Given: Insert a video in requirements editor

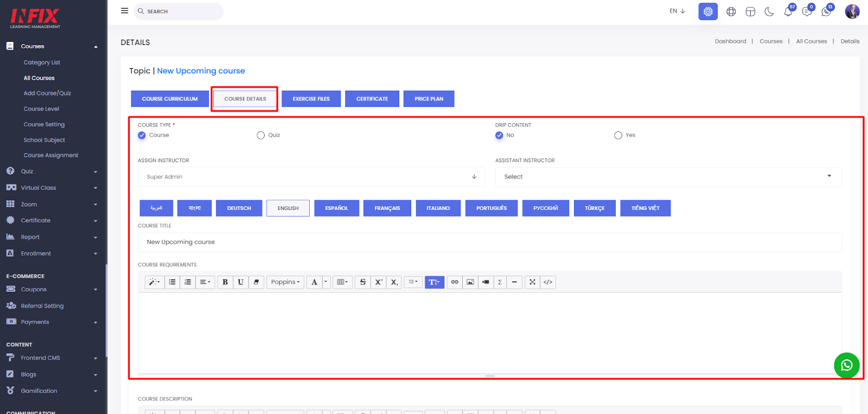Looking at the screenshot, I should pos(486,282).
